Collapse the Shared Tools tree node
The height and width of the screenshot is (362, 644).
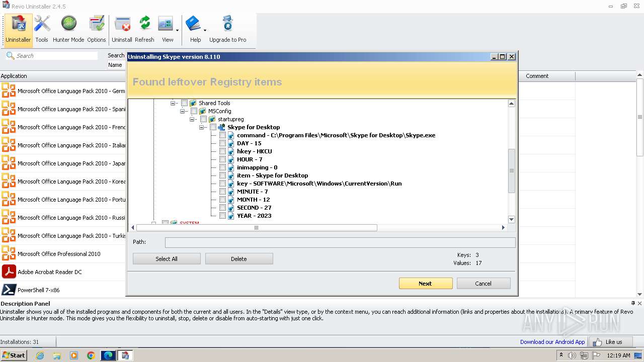[x=173, y=103]
